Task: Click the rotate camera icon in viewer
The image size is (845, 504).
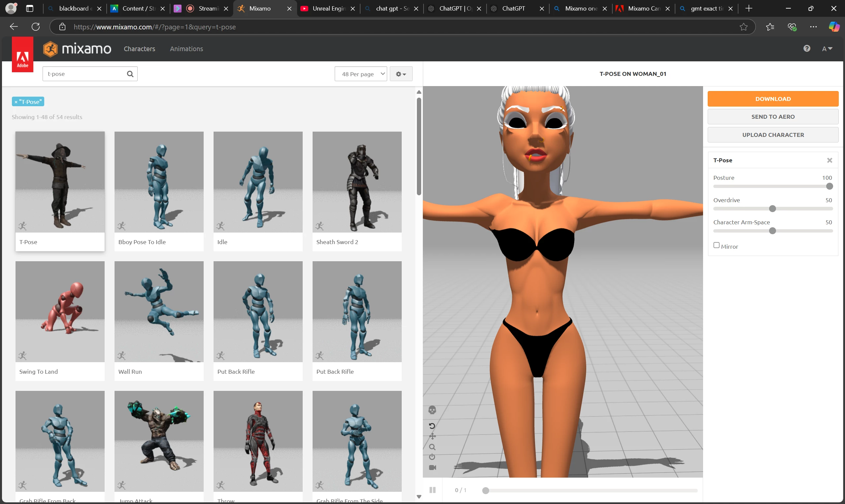Action: (x=432, y=425)
